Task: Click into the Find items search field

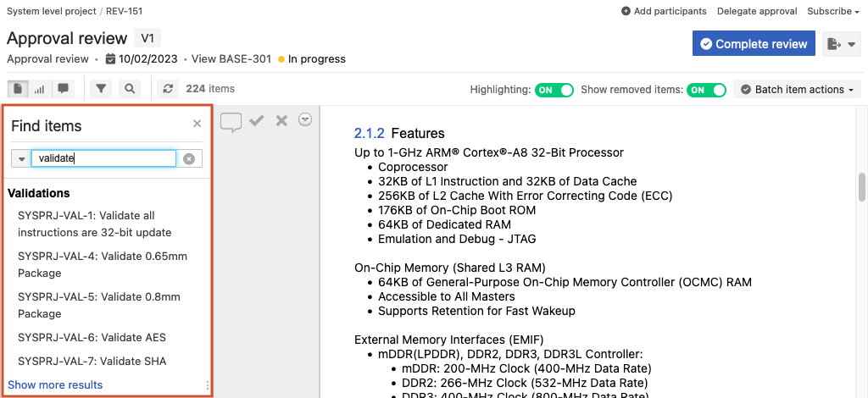Action: coord(103,158)
